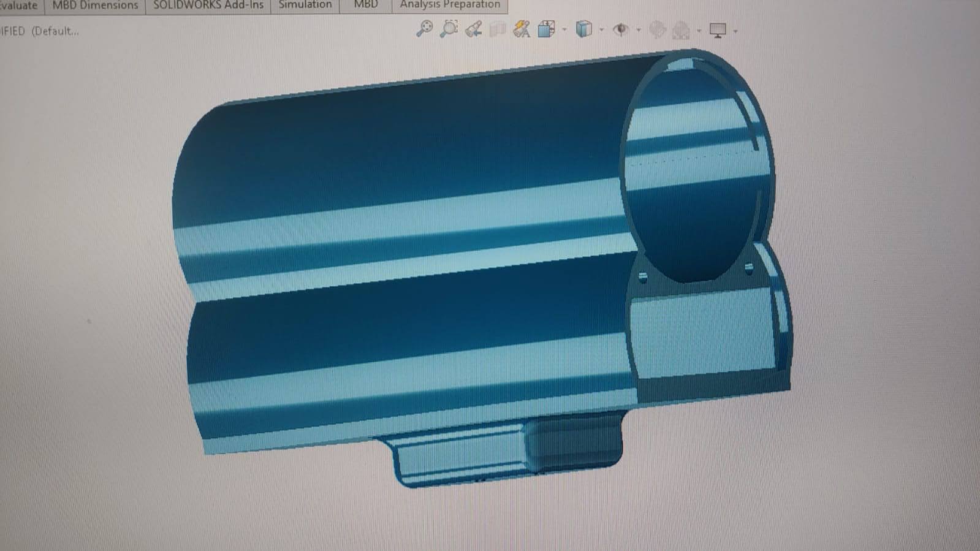Click the Zoom to Fit icon
Viewport: 980px width, 551px height.
tap(424, 29)
